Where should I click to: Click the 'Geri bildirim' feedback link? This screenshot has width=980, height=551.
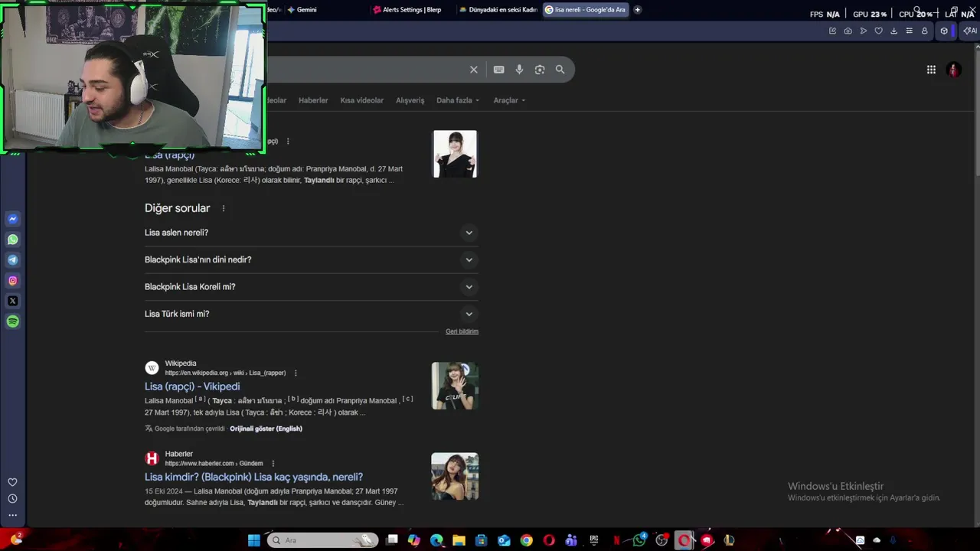point(462,331)
